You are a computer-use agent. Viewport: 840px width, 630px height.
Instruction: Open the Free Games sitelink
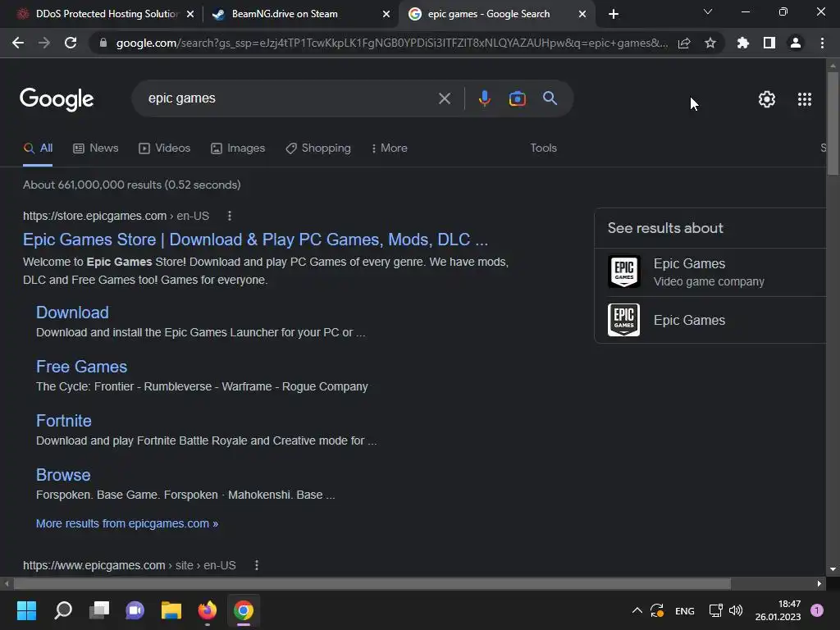[x=81, y=367]
